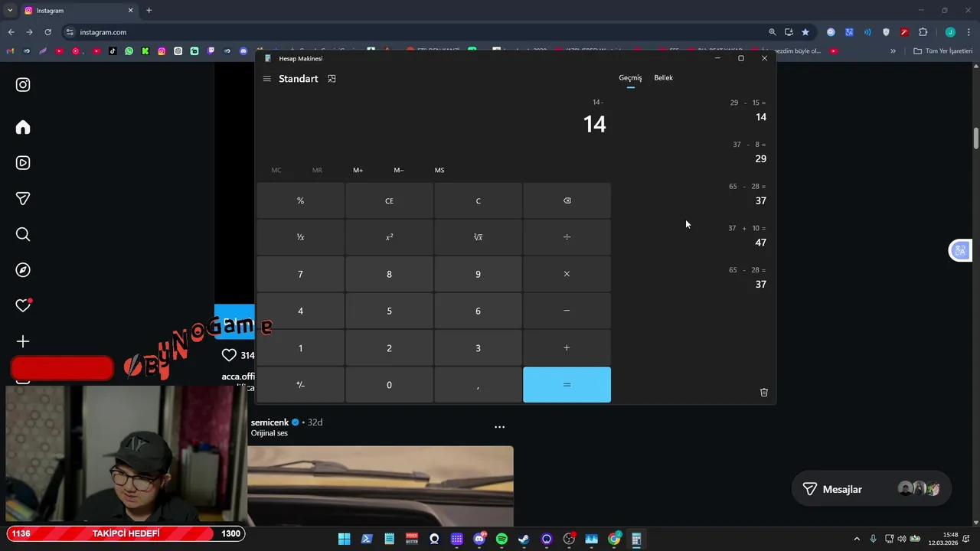The image size is (980, 551).
Task: Switch to the Geçmiş history tab
Action: [630, 78]
